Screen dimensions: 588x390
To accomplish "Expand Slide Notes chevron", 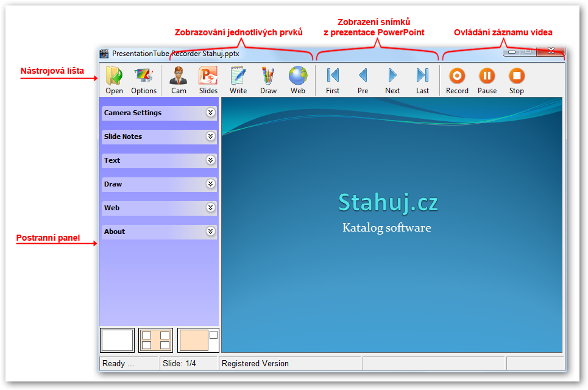I will click(211, 136).
